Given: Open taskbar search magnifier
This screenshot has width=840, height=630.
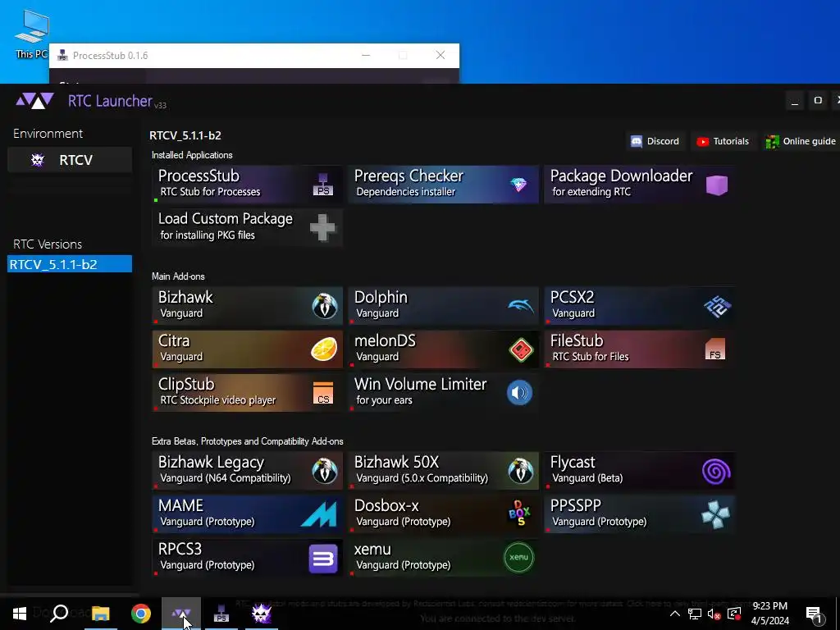Looking at the screenshot, I should [59, 614].
